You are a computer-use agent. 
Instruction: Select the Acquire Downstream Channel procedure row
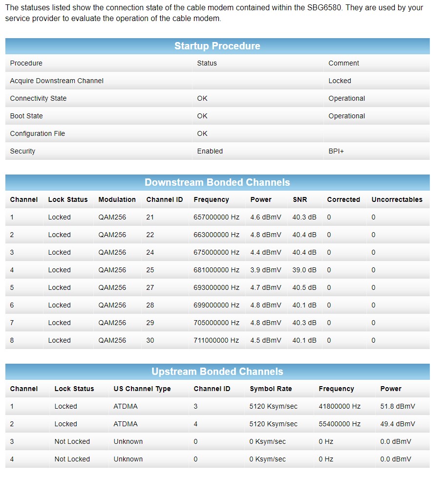[217, 81]
